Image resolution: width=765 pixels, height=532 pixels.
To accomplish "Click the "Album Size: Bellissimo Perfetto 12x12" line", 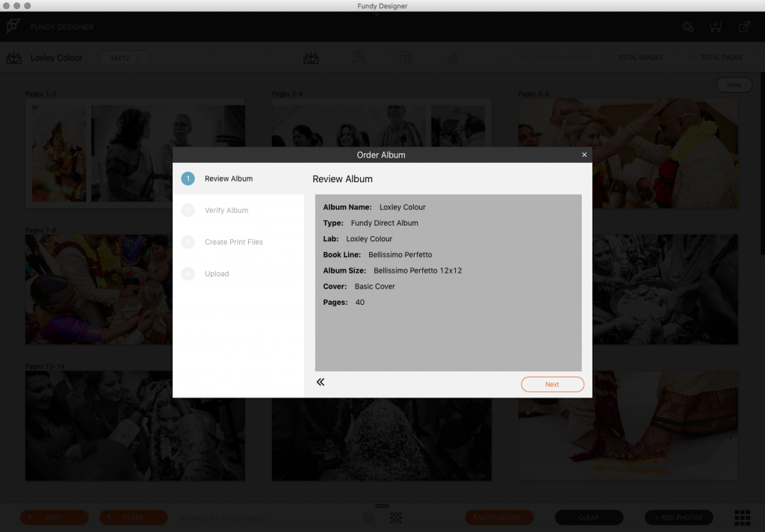I will (x=392, y=270).
